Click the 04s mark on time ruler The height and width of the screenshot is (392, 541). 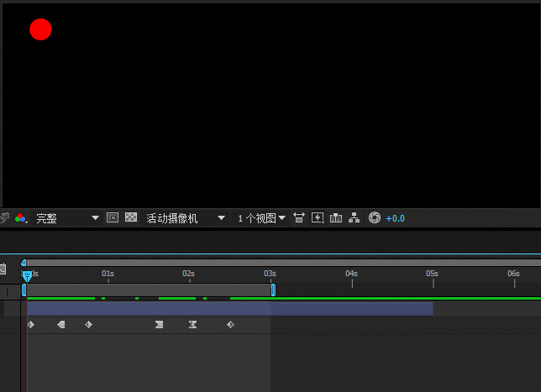point(351,274)
